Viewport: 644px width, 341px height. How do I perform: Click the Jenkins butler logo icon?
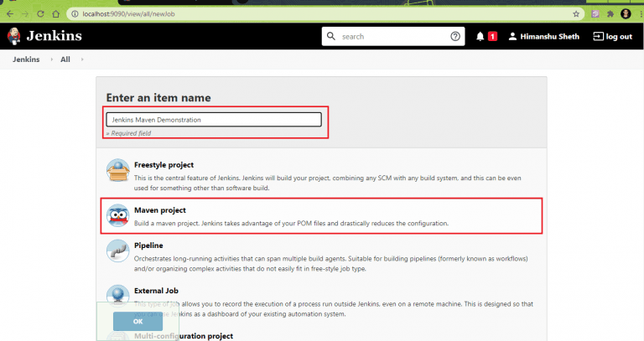pyautogui.click(x=14, y=37)
